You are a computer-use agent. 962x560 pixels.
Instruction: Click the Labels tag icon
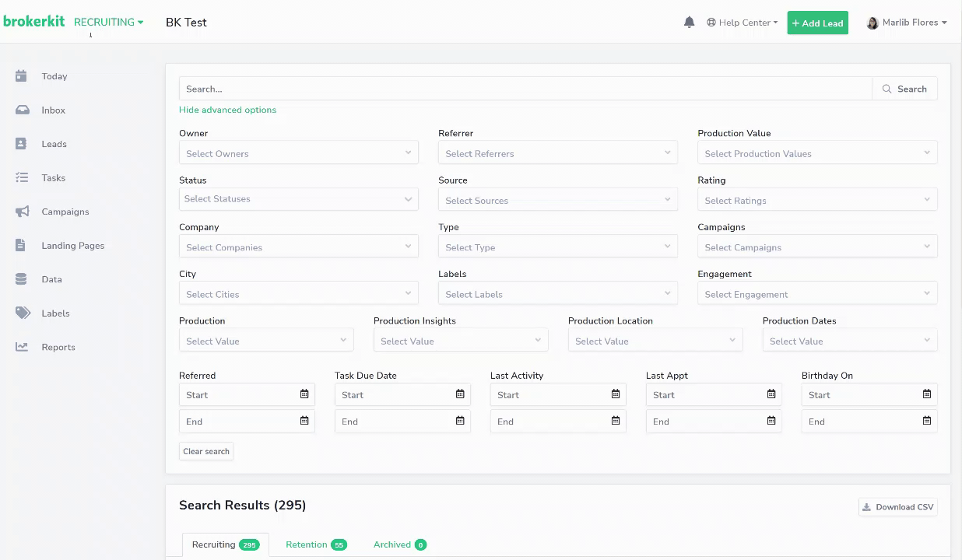pos(22,313)
